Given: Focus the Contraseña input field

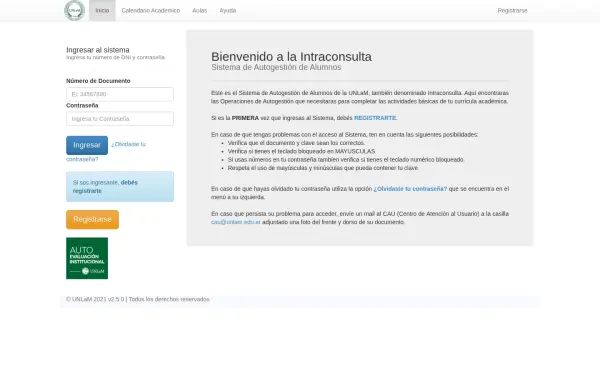Looking at the screenshot, I should coord(120,119).
